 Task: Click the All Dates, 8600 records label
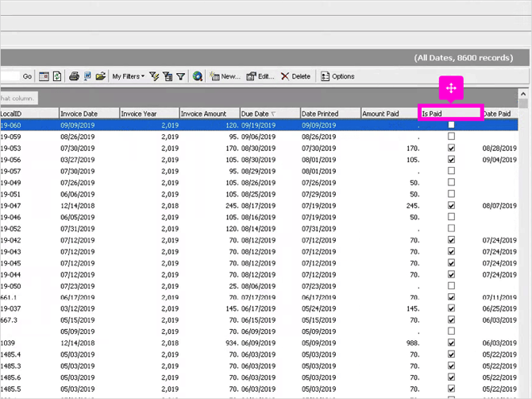tap(464, 58)
